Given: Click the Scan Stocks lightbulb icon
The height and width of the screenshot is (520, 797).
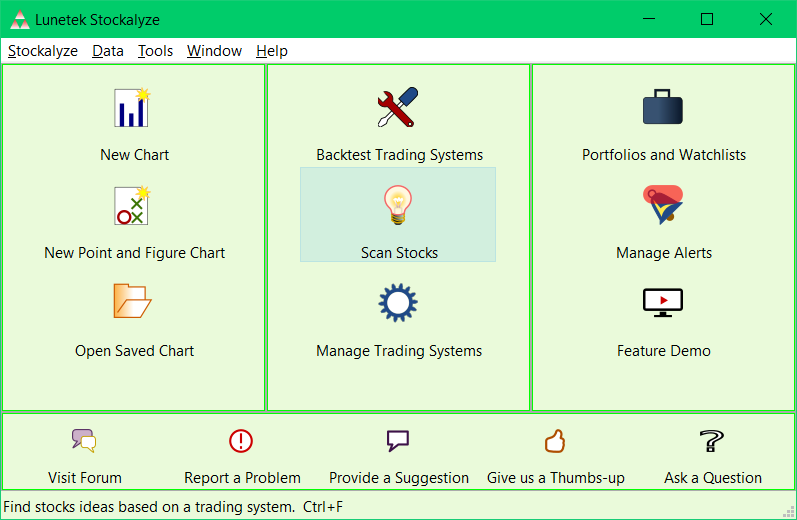Looking at the screenshot, I should click(397, 205).
